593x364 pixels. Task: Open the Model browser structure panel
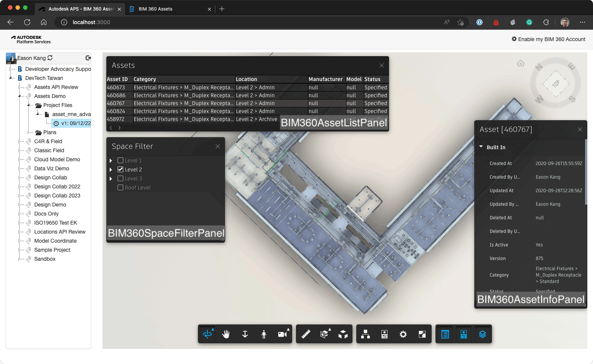[x=366, y=334]
